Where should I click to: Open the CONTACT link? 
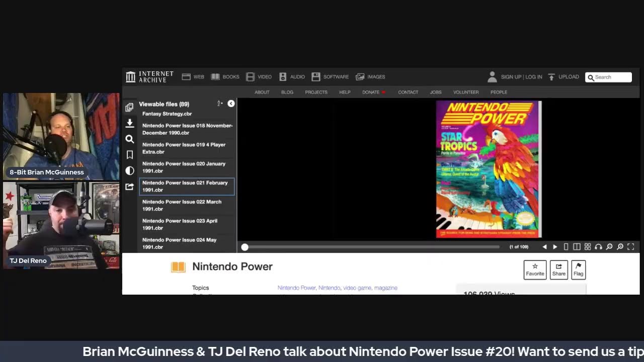408,92
